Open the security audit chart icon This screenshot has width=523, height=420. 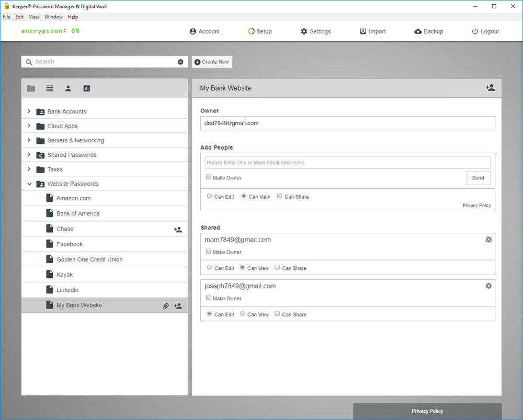87,88
